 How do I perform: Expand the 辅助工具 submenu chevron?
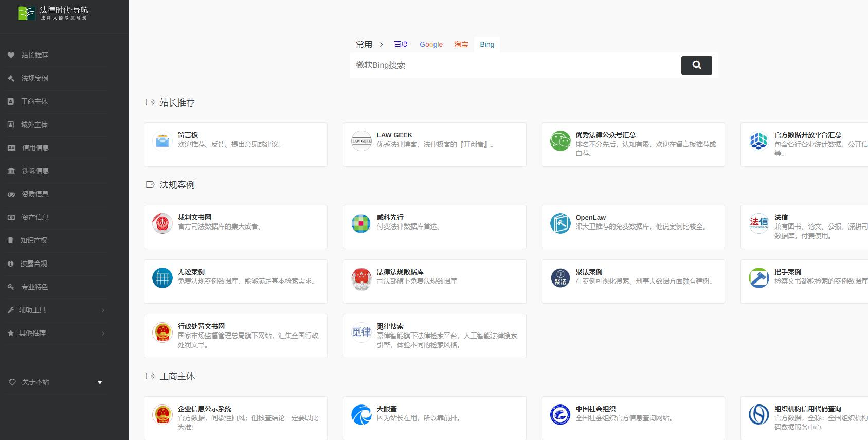[x=103, y=310]
